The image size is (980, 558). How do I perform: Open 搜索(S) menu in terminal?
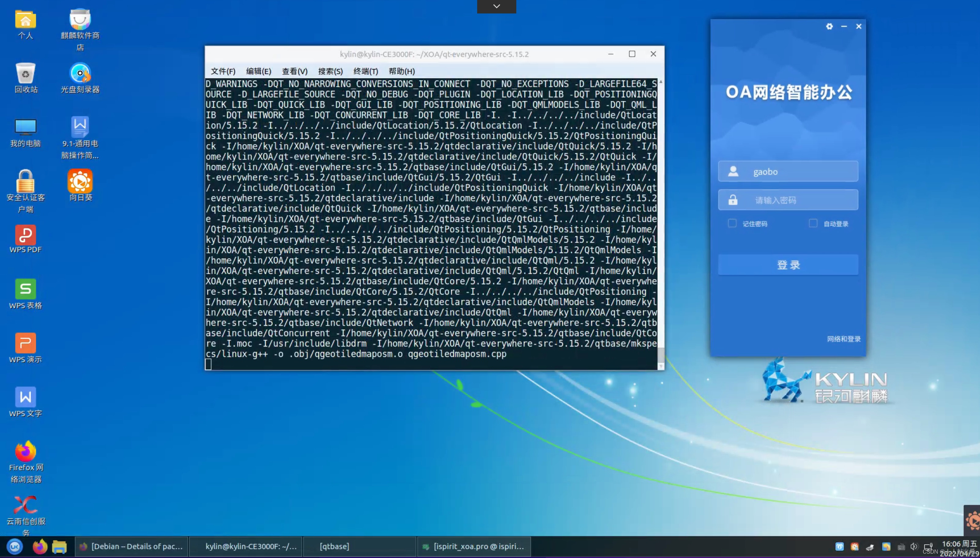click(x=330, y=71)
